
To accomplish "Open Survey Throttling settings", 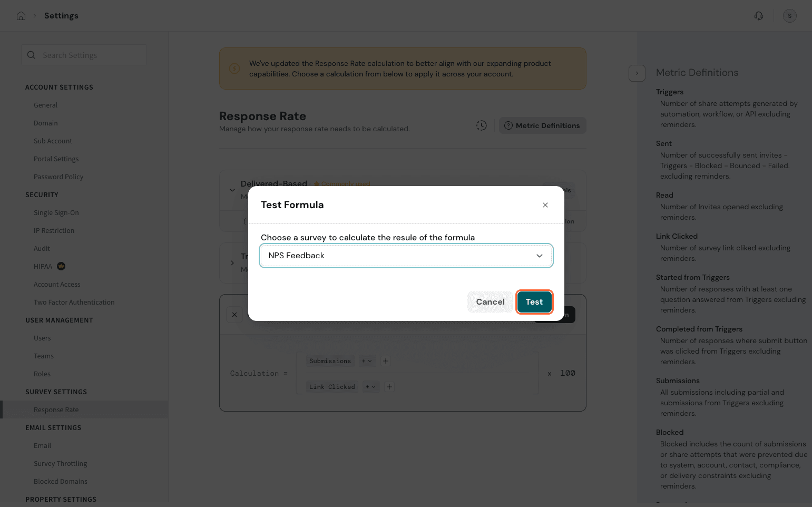I will [60, 463].
